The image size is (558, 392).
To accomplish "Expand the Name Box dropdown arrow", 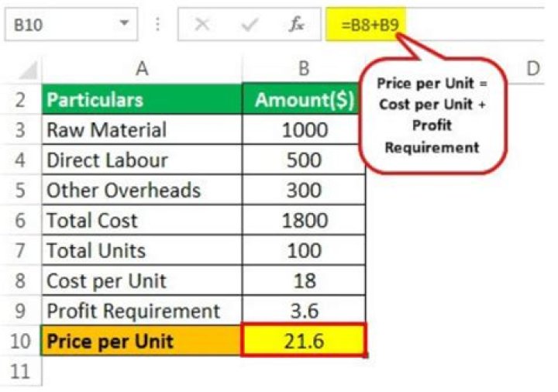I will [x=123, y=25].
